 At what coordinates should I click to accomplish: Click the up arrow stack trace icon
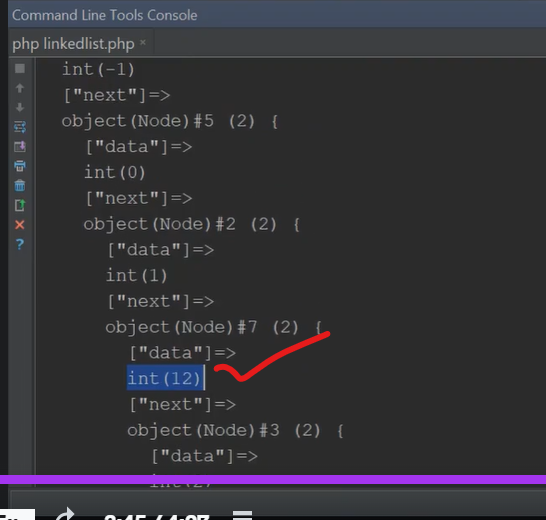coord(20,88)
